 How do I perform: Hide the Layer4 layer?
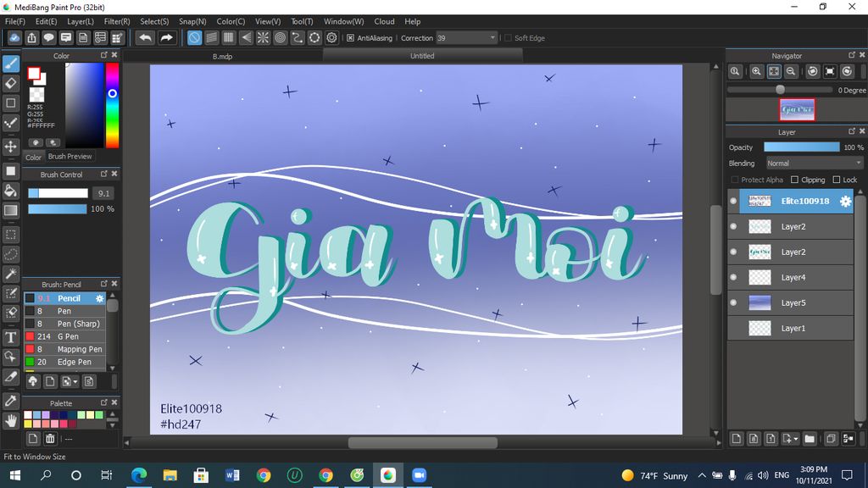[x=733, y=277]
